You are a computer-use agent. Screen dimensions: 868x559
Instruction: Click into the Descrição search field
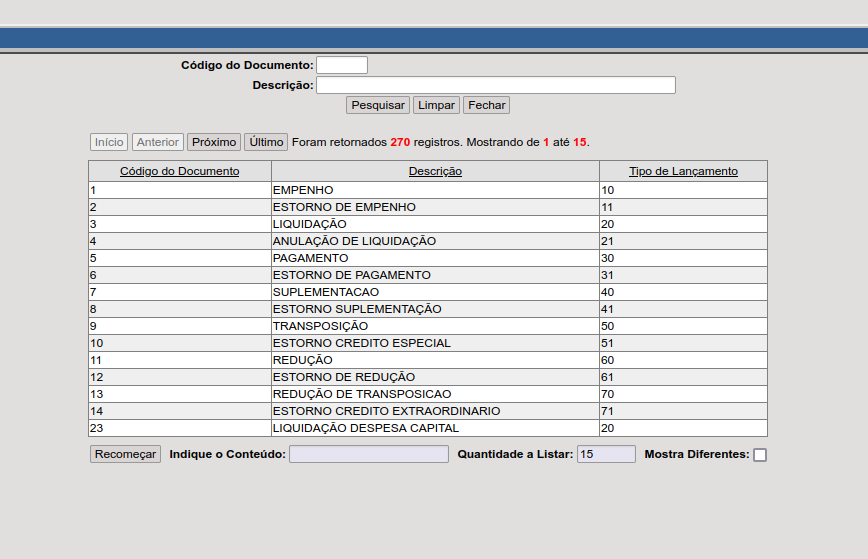tap(496, 85)
